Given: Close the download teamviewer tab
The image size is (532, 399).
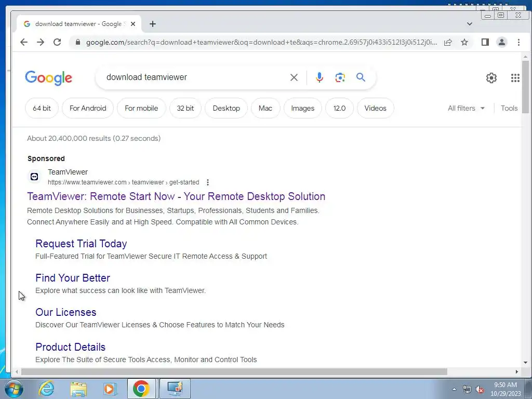Looking at the screenshot, I should point(133,24).
